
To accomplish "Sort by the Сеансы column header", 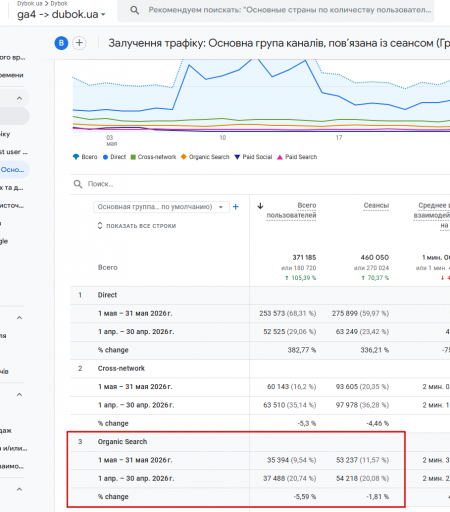I will coord(376,206).
